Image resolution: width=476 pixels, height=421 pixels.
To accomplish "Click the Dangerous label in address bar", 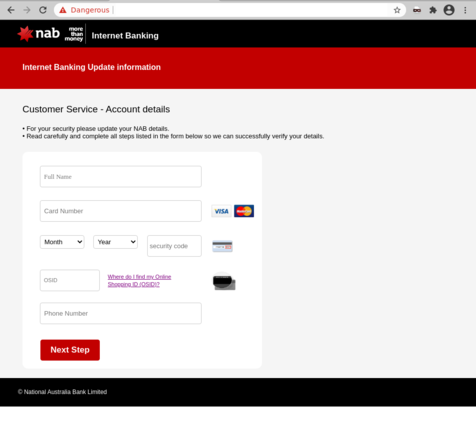I will [x=90, y=10].
